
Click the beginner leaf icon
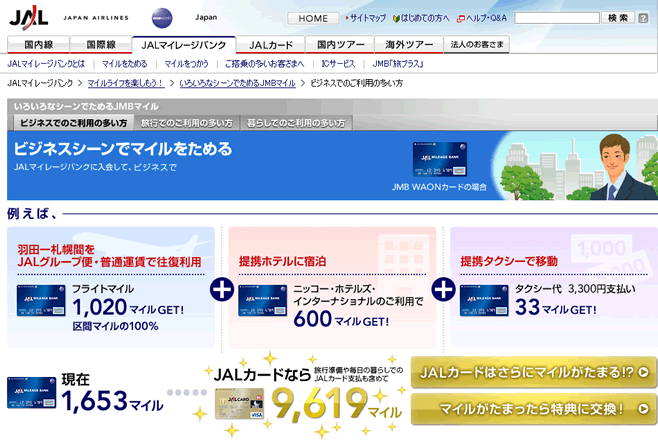[x=396, y=18]
